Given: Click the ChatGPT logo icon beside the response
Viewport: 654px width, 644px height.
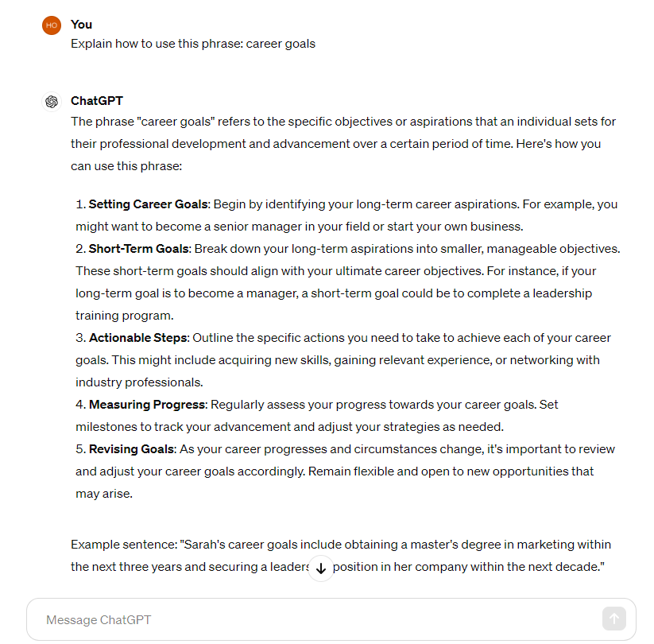Looking at the screenshot, I should (52, 102).
